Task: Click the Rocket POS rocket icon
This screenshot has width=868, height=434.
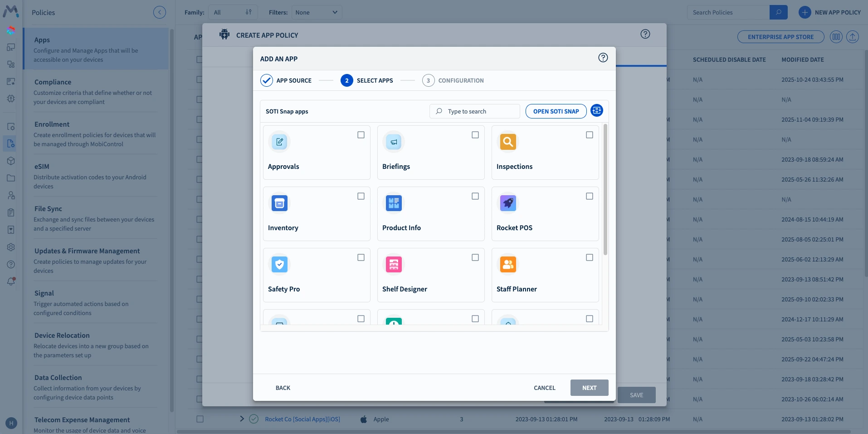Action: click(507, 203)
